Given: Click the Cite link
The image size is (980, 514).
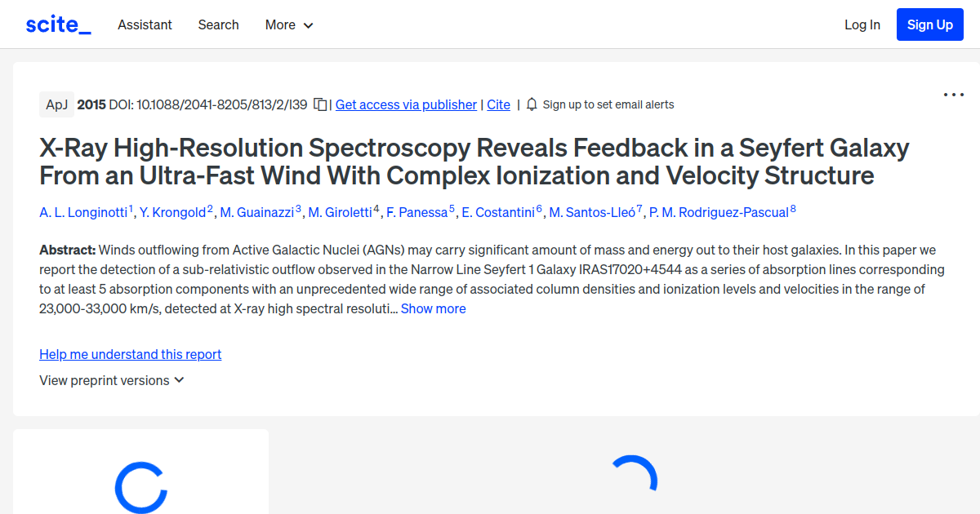Looking at the screenshot, I should pyautogui.click(x=498, y=104).
